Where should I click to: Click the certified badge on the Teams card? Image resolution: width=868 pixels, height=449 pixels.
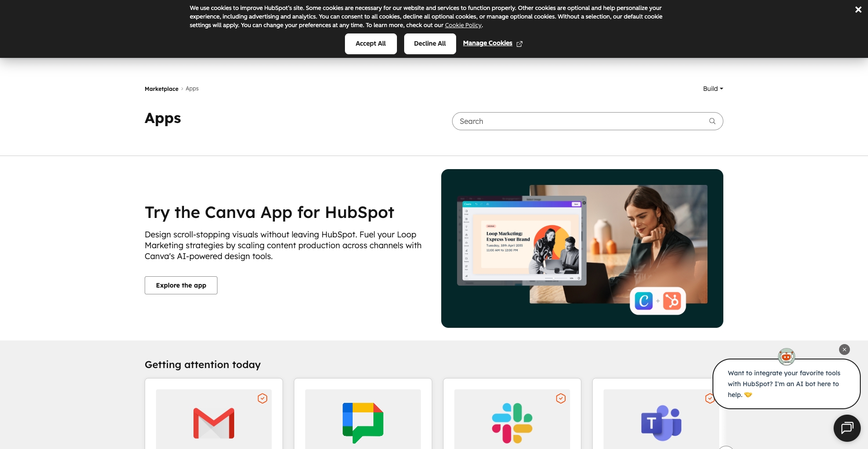[710, 398]
